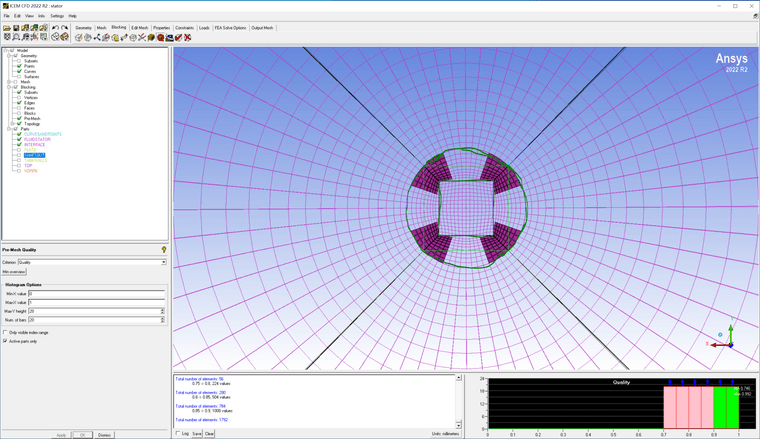The image size is (760, 439).
Task: Click the Redo arrow icon
Action: tap(65, 28)
